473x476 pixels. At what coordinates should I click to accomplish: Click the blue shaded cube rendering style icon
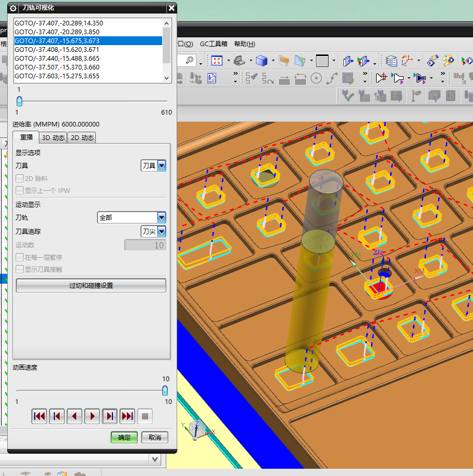pyautogui.click(x=262, y=61)
